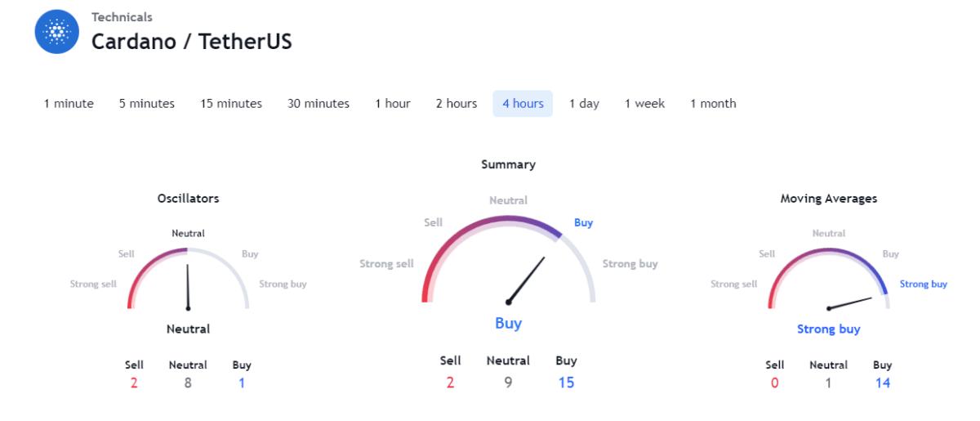Open the Cardano / TetherUS title

coord(192,42)
